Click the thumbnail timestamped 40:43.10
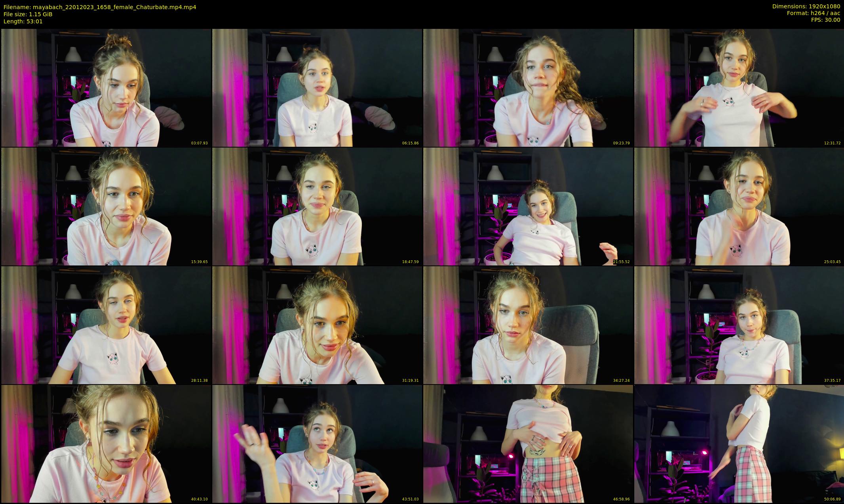The image size is (844, 504). tap(106, 444)
